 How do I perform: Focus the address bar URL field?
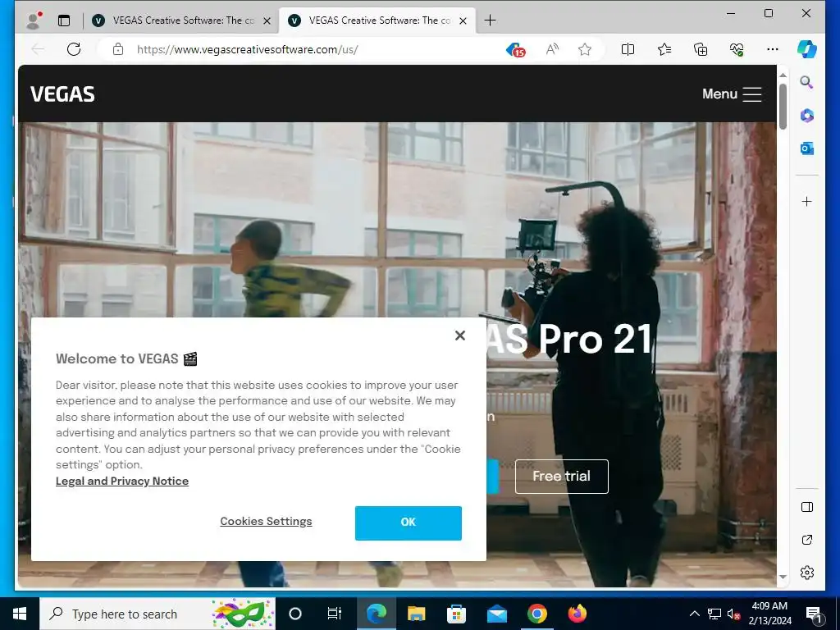point(247,49)
